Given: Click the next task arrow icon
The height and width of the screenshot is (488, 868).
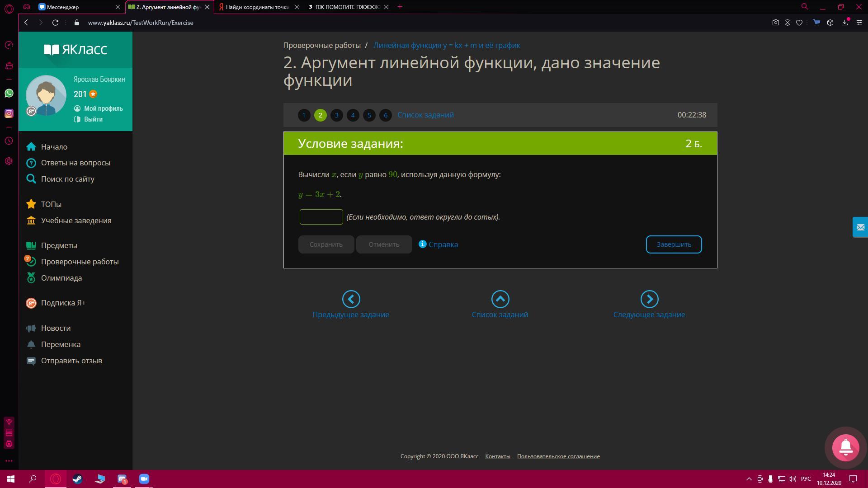Looking at the screenshot, I should pyautogui.click(x=649, y=299).
